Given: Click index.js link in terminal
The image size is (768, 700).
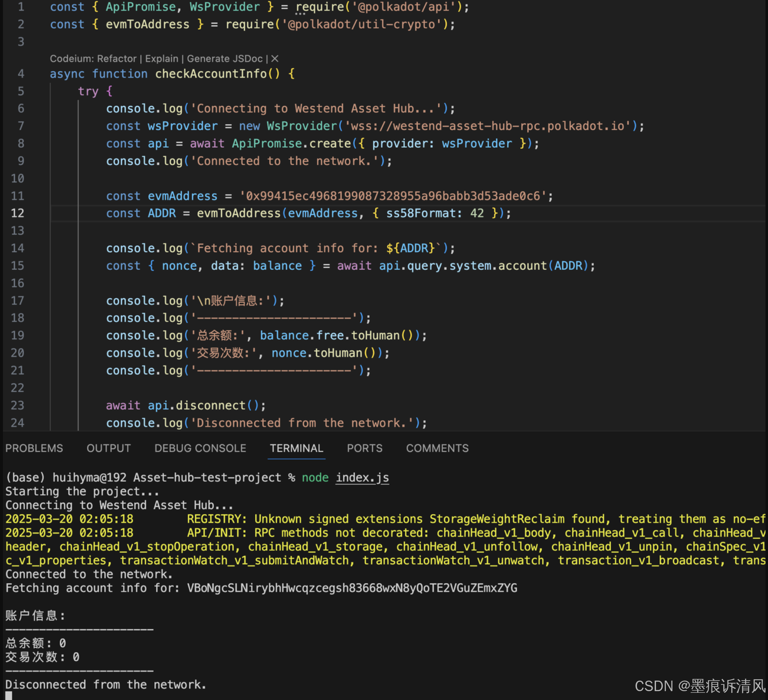Looking at the screenshot, I should click(362, 477).
